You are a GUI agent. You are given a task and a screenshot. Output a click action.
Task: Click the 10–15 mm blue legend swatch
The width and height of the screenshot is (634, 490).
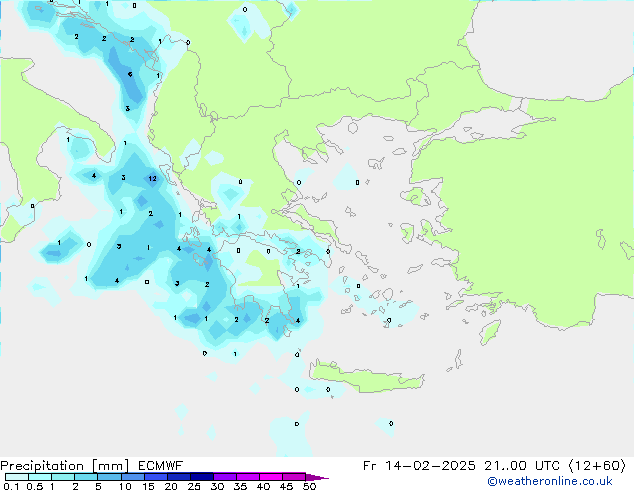point(132,477)
